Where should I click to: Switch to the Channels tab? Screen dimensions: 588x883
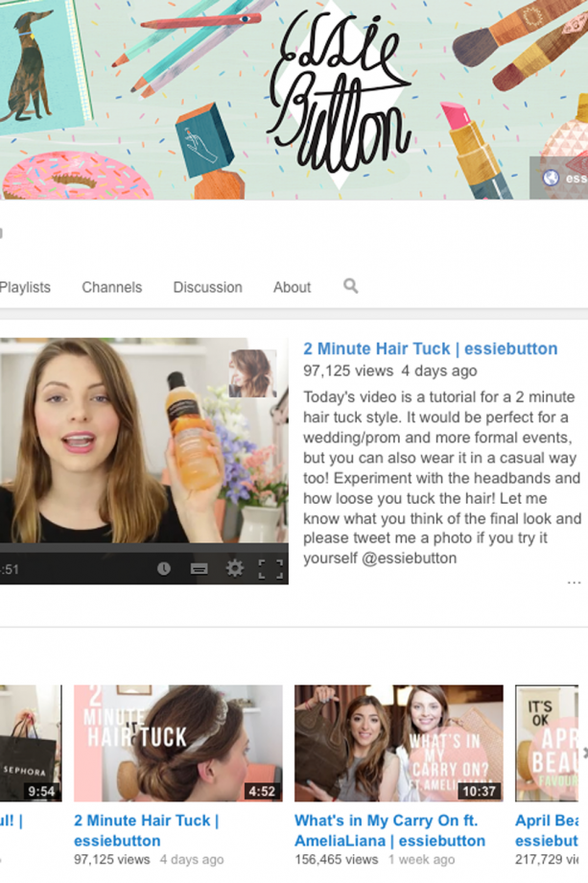[x=112, y=287]
